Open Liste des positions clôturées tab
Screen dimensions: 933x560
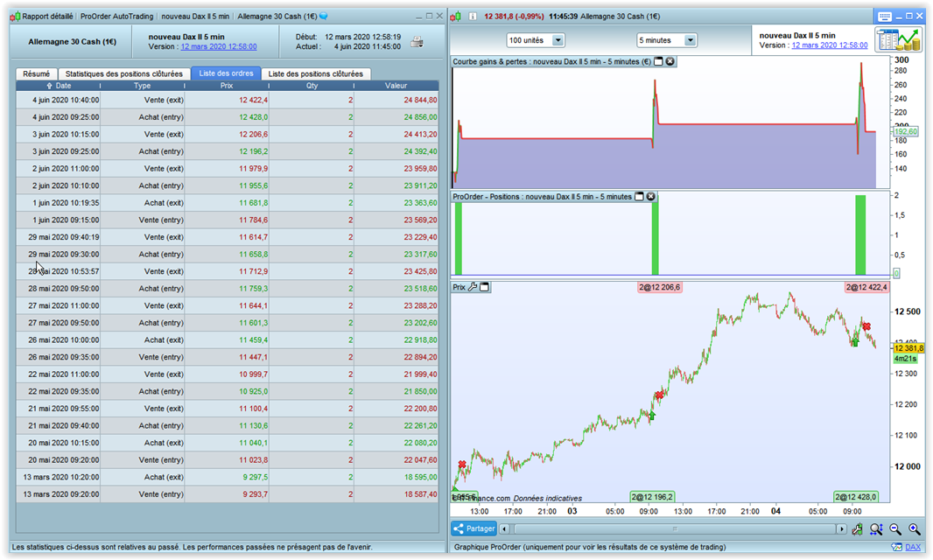tap(315, 73)
